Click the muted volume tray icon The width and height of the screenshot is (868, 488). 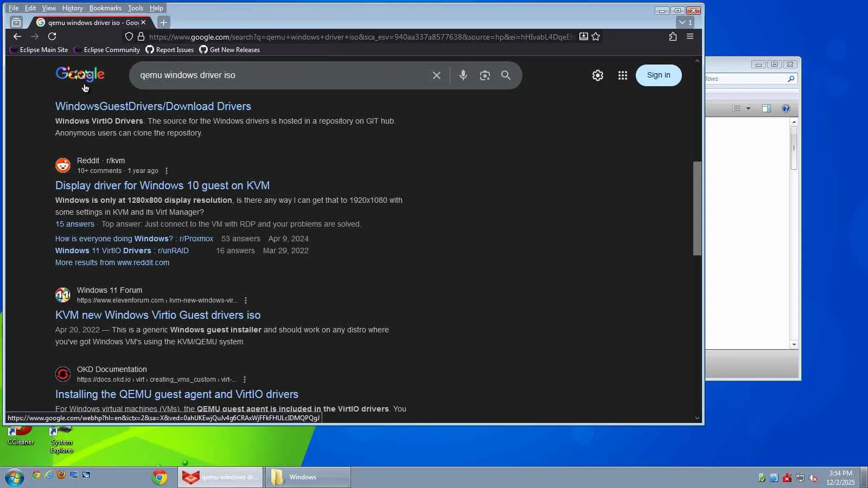click(x=813, y=478)
